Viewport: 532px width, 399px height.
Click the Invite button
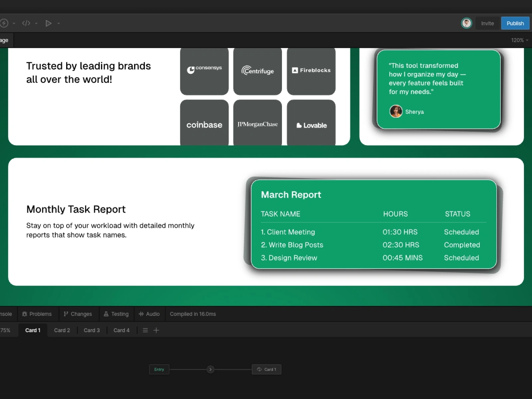click(x=487, y=23)
